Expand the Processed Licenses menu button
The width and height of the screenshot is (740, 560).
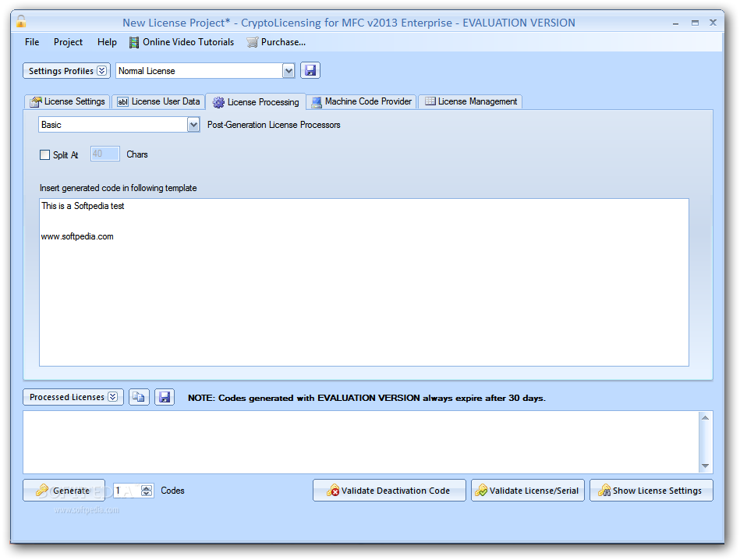coord(73,397)
